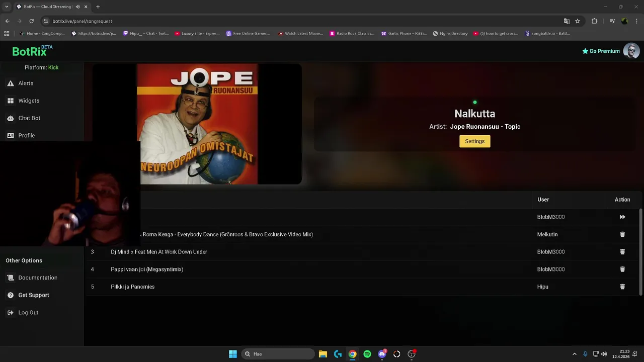
Task: Open Luxury Elite bookmark
Action: (197, 34)
